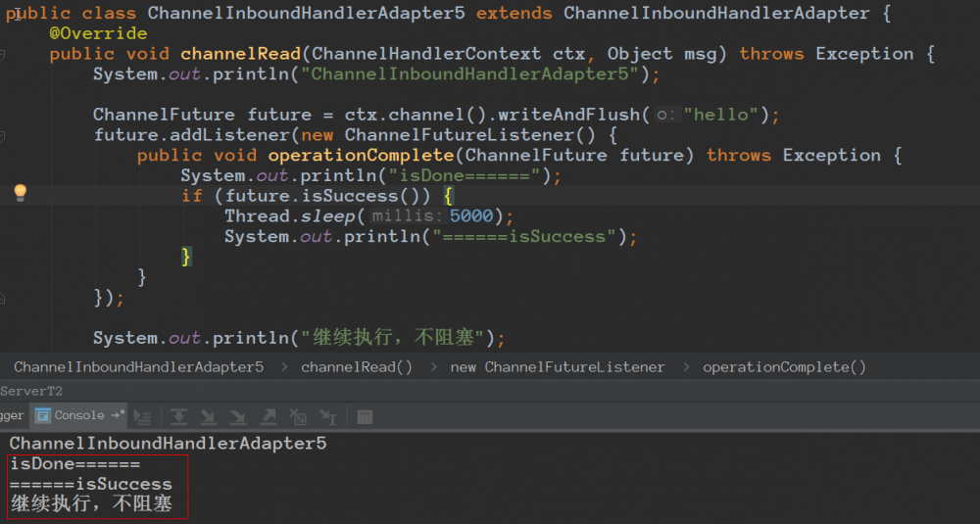980x524 pixels.
Task: Click the channelRead() breadcrumb
Action: (357, 367)
